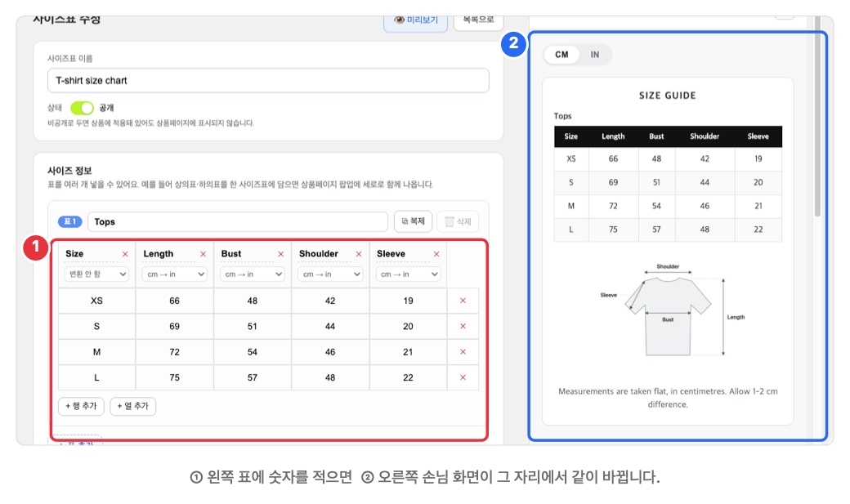This screenshot has width=850, height=504.
Task: Open the Bust column cm→in dropdown
Action: pyautogui.click(x=252, y=274)
